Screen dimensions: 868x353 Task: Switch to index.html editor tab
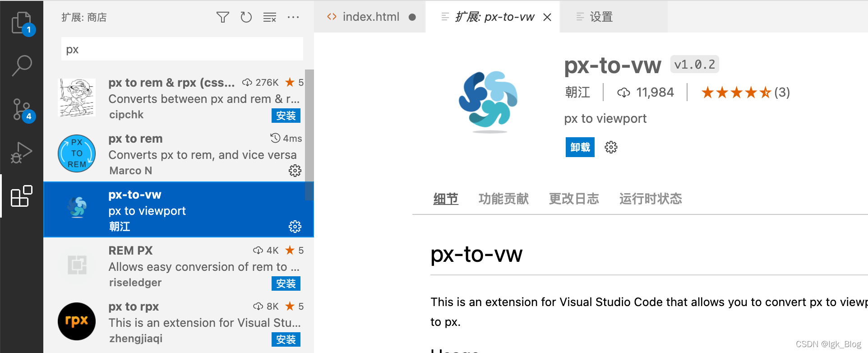coord(370,17)
